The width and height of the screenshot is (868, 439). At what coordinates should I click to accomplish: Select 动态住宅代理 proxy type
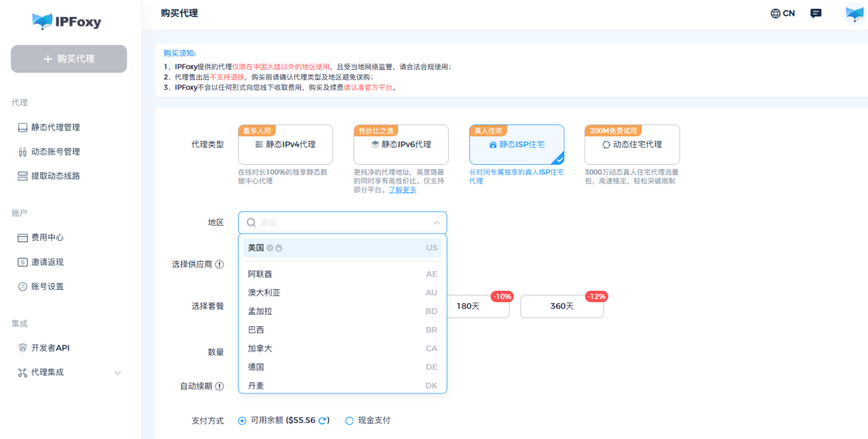[x=632, y=144]
